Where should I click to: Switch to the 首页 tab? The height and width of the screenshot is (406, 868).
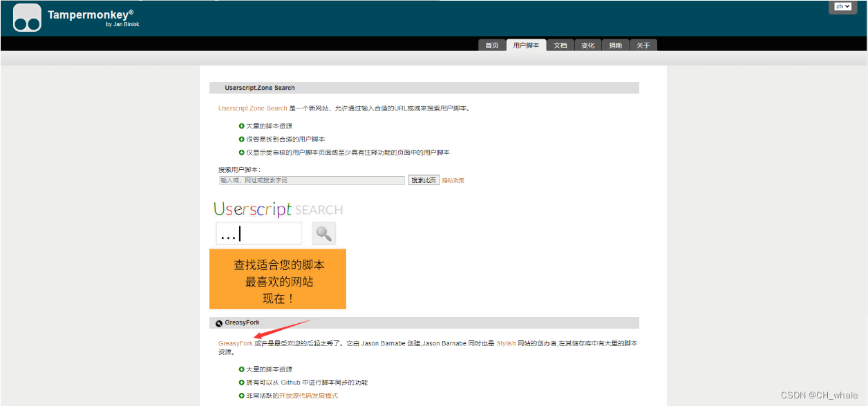coord(491,44)
